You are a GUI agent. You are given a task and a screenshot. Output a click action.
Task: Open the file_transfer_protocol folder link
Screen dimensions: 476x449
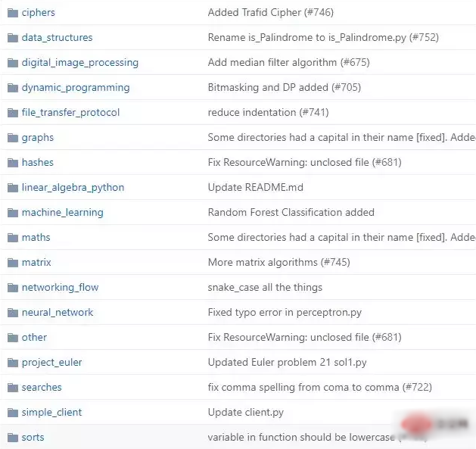(x=70, y=113)
